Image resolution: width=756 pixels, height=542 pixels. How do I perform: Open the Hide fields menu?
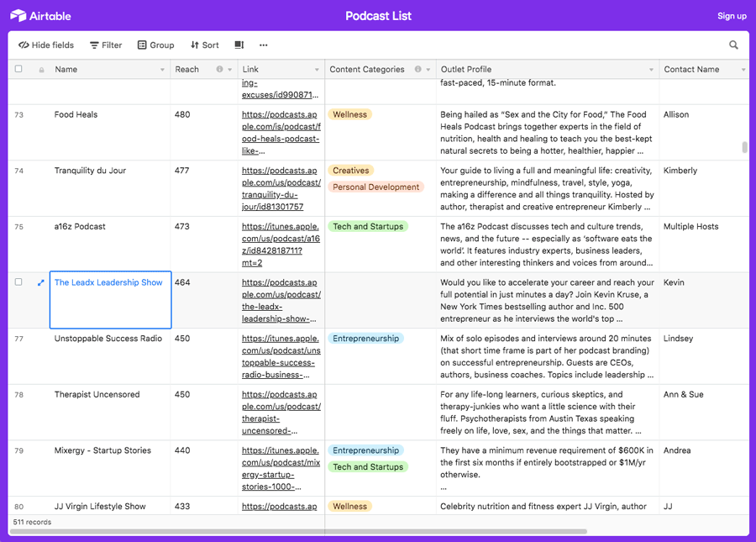tap(46, 45)
